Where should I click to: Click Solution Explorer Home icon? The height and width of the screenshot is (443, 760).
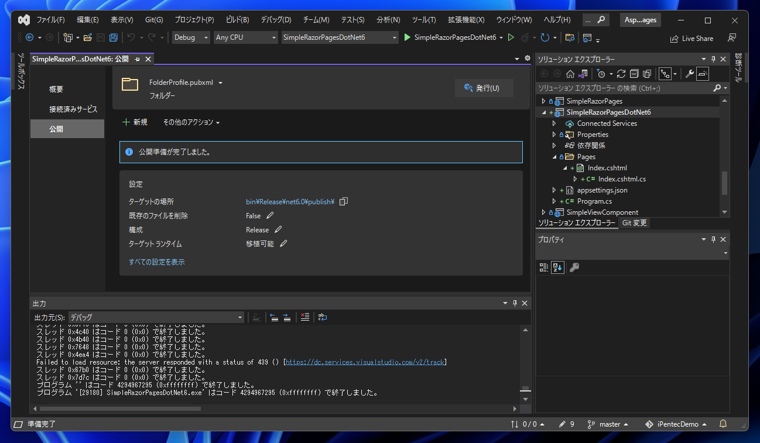[570, 74]
